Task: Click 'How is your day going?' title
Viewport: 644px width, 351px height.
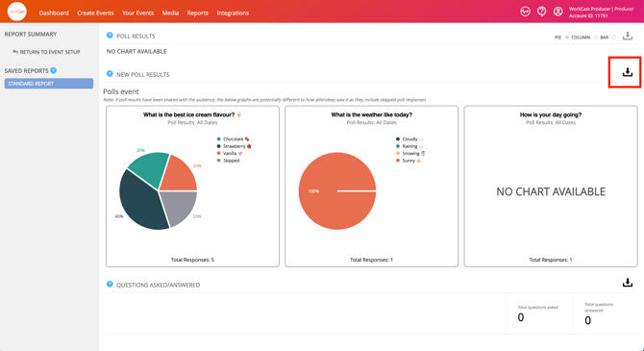Action: click(551, 114)
